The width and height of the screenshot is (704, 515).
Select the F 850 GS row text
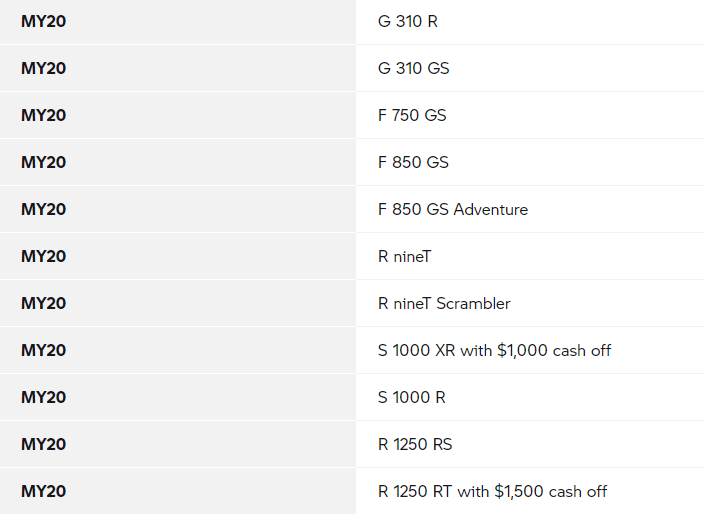[x=413, y=163]
